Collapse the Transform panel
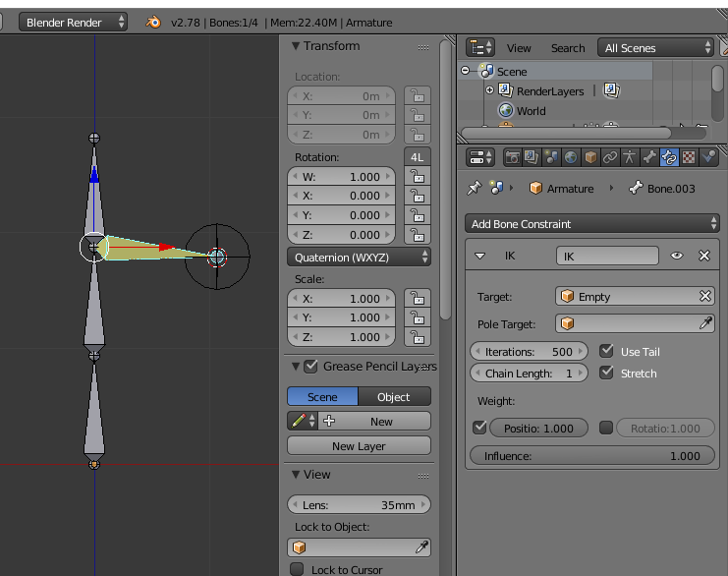 tap(296, 46)
